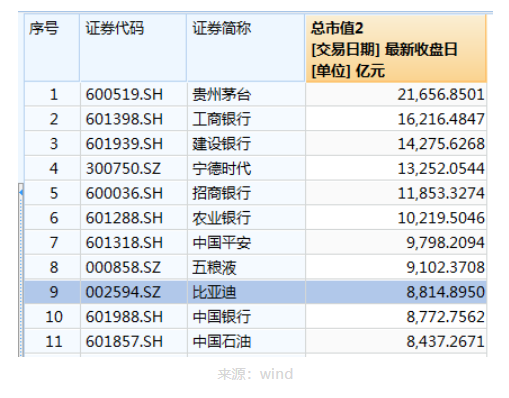Select code 601857.SH
509x398 pixels.
click(x=124, y=342)
